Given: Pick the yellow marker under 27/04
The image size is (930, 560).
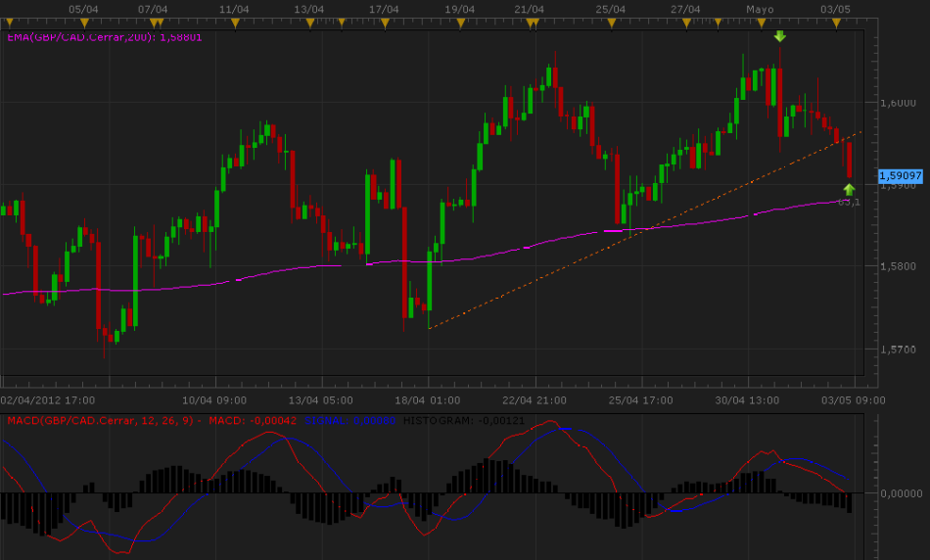Looking at the screenshot, I should 685,22.
